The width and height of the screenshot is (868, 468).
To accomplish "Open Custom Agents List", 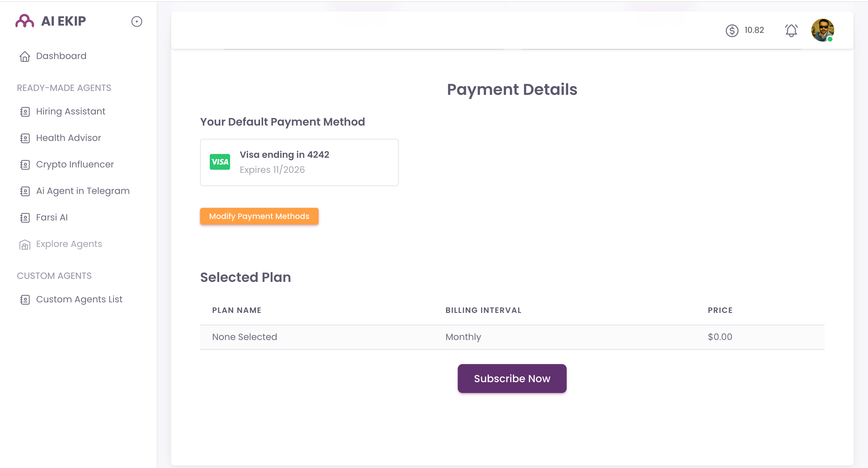I will coord(79,299).
